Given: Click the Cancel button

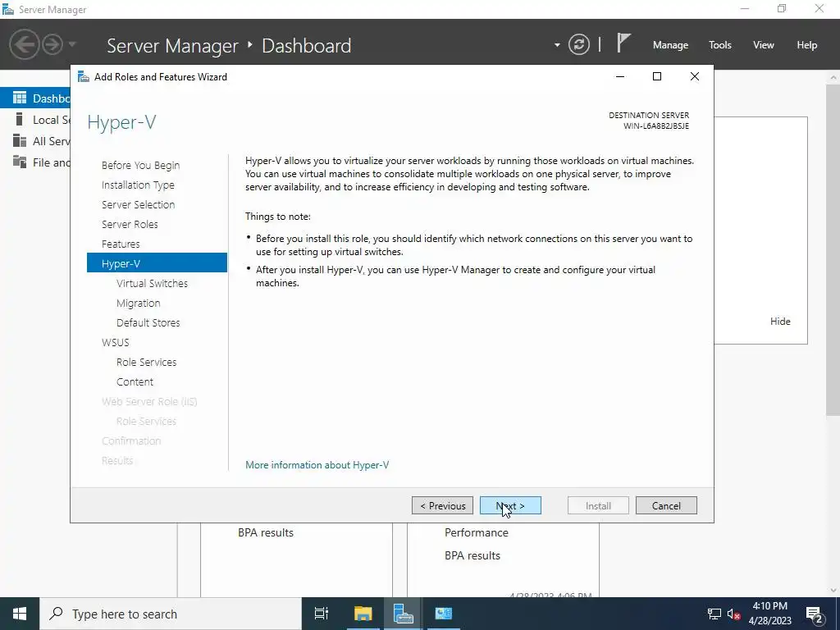Looking at the screenshot, I should 666,505.
